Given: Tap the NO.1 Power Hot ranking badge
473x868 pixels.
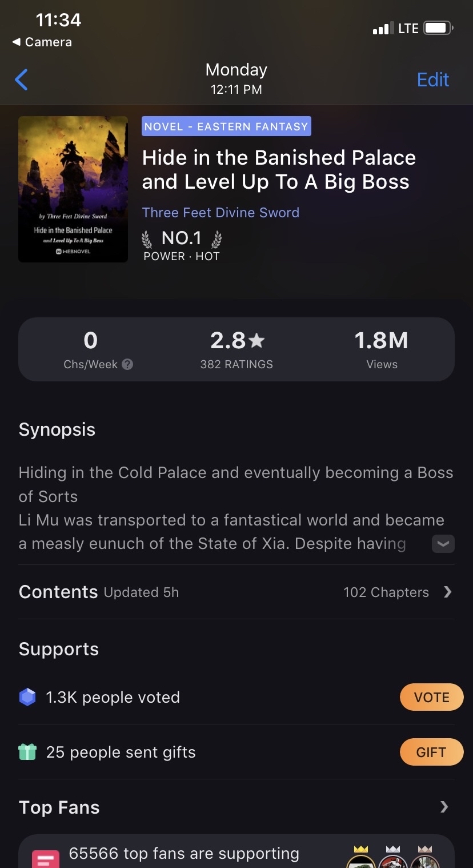Looking at the screenshot, I should [182, 246].
